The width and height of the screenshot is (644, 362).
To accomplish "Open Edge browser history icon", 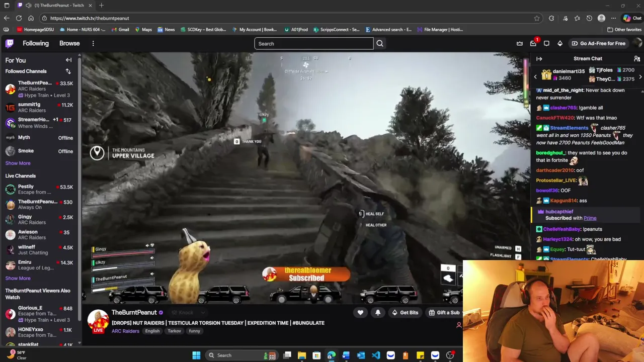I will (589, 18).
